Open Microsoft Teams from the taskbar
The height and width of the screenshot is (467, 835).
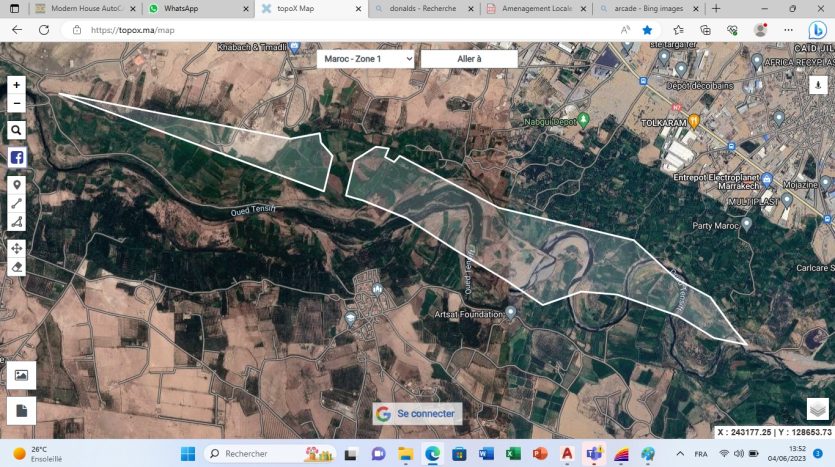point(594,454)
